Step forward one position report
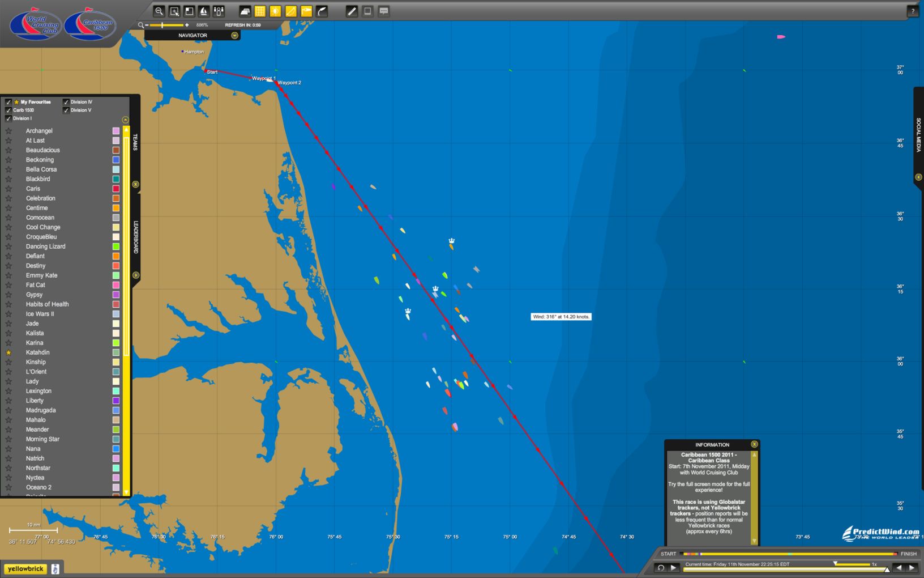Image resolution: width=924 pixels, height=578 pixels. [x=912, y=567]
